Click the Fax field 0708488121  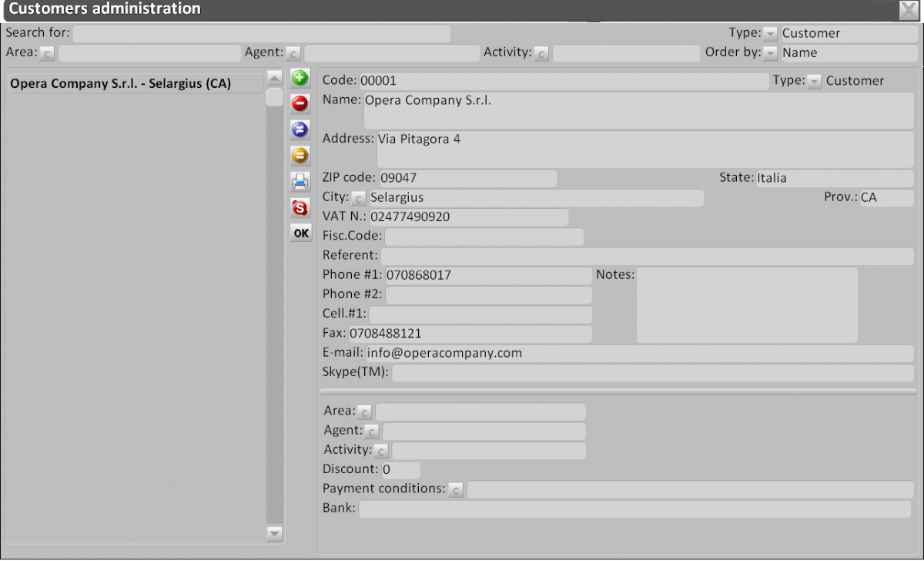coord(470,334)
